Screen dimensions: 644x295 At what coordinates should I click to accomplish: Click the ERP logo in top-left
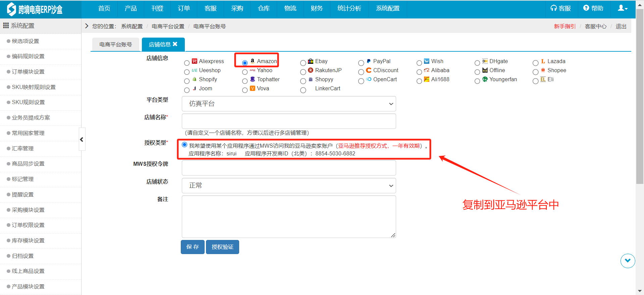point(11,9)
